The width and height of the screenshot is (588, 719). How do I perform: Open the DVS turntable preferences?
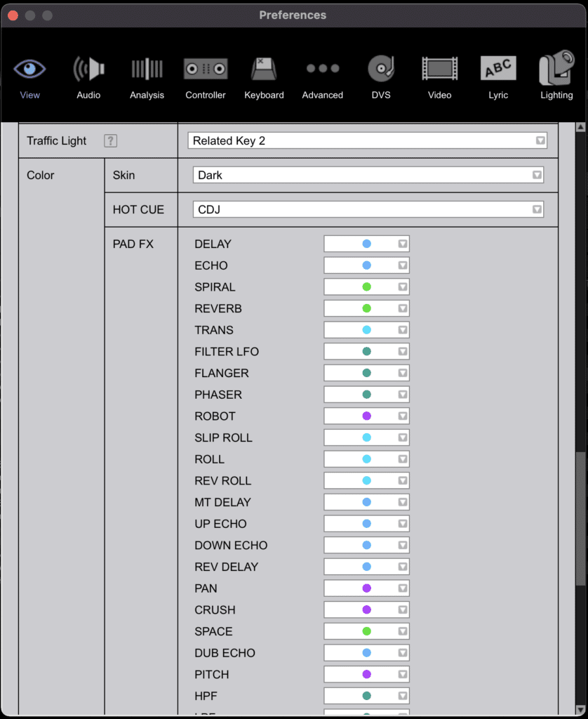click(x=381, y=77)
